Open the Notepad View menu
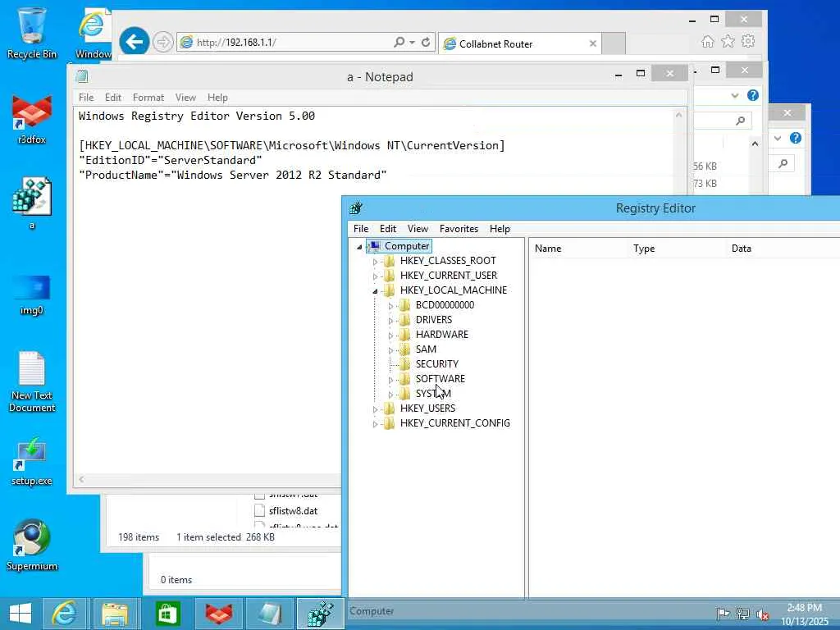840x630 pixels. 185,98
